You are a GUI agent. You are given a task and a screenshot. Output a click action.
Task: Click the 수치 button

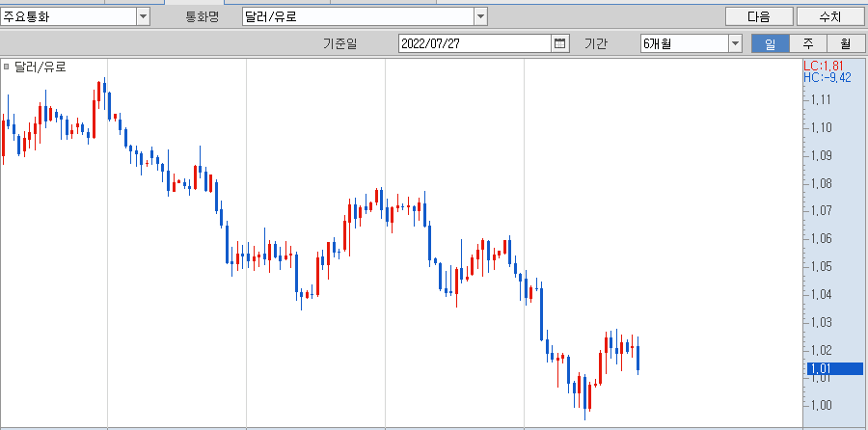(830, 16)
